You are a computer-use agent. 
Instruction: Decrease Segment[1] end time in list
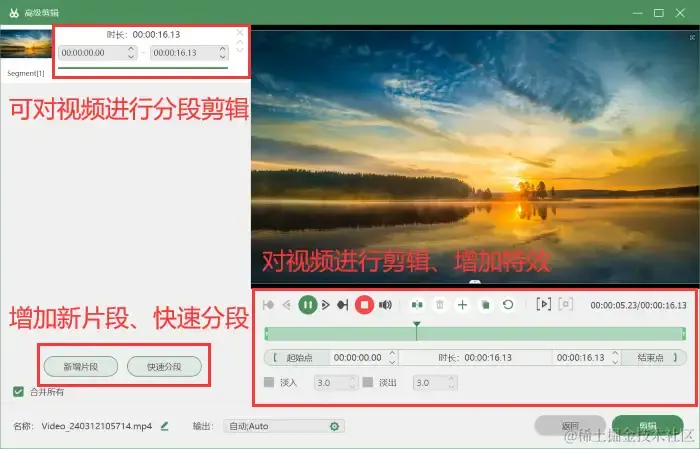coord(222,56)
